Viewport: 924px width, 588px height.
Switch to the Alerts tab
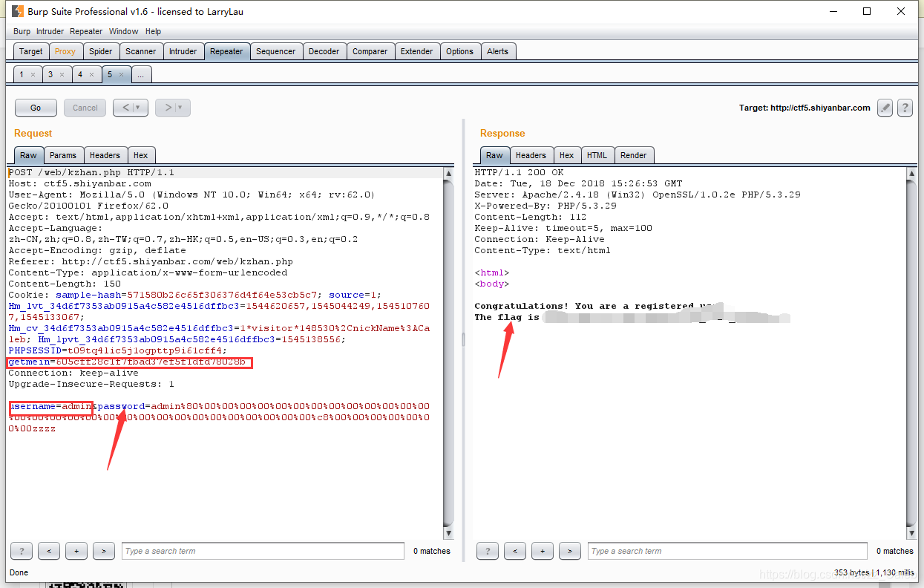(x=498, y=51)
